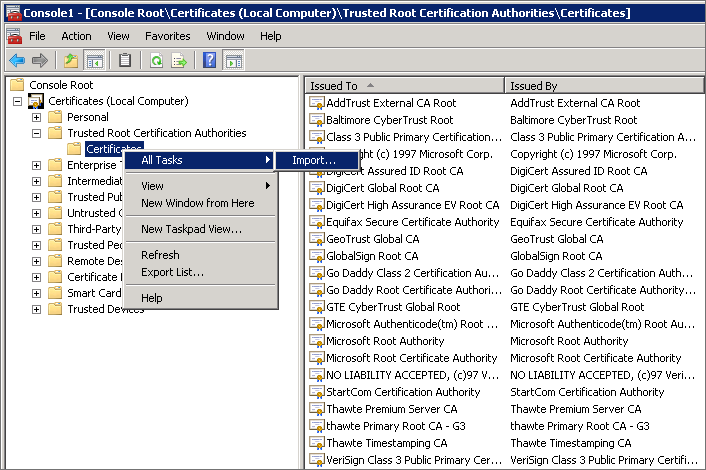
Task: Click the GTE CyberTrust Global Root certificate icon
Action: click(x=317, y=307)
